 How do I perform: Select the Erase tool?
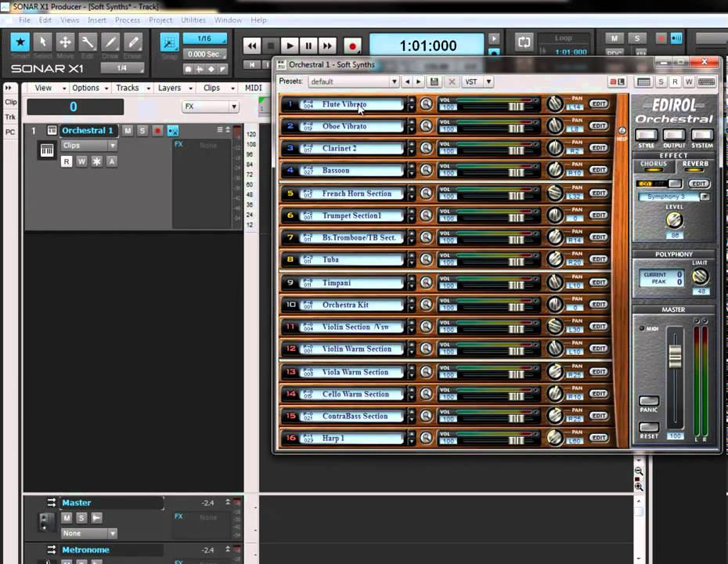[x=133, y=42]
